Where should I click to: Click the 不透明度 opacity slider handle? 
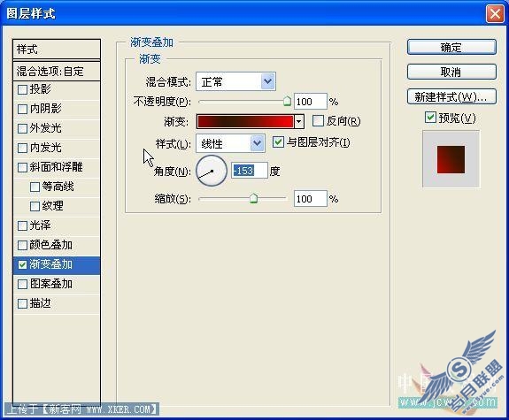[x=287, y=101]
